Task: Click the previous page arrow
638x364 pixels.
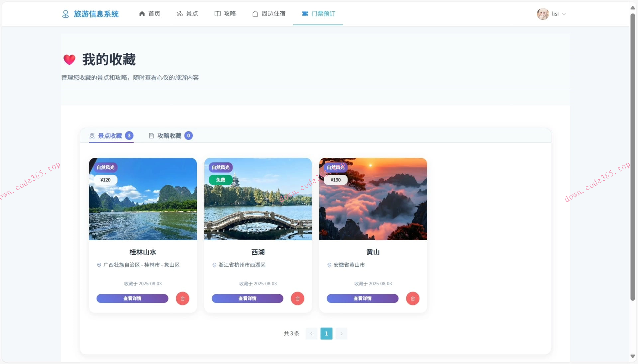Action: coord(311,334)
